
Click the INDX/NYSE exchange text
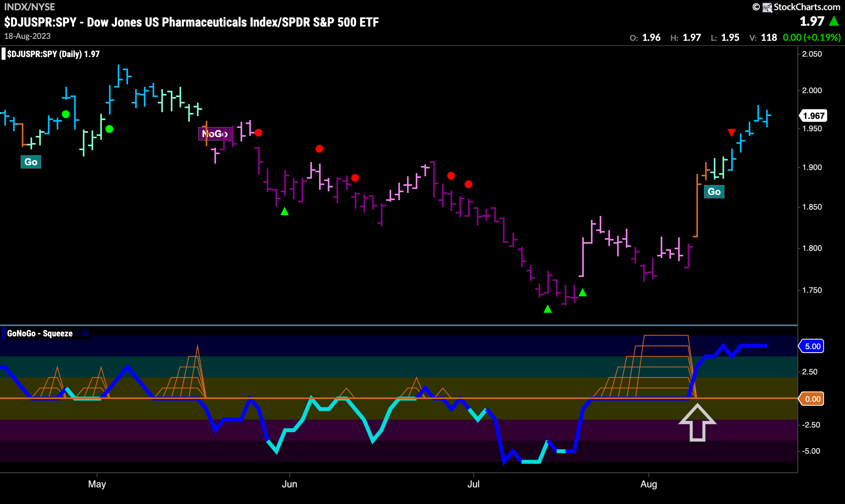[x=29, y=7]
